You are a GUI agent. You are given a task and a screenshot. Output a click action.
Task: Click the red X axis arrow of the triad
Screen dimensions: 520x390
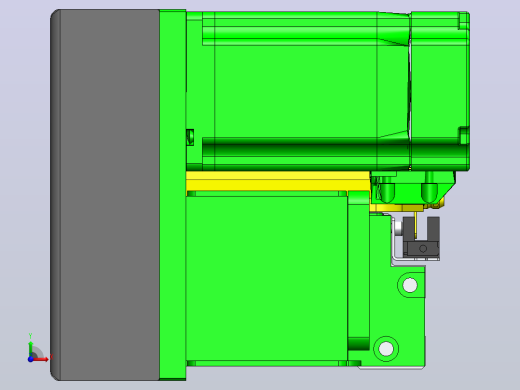pyautogui.click(x=41, y=359)
